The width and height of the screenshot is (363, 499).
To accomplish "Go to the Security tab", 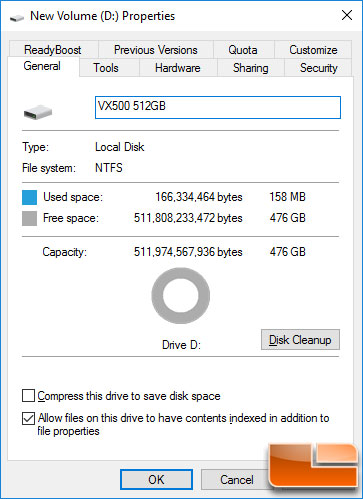I will 319,68.
